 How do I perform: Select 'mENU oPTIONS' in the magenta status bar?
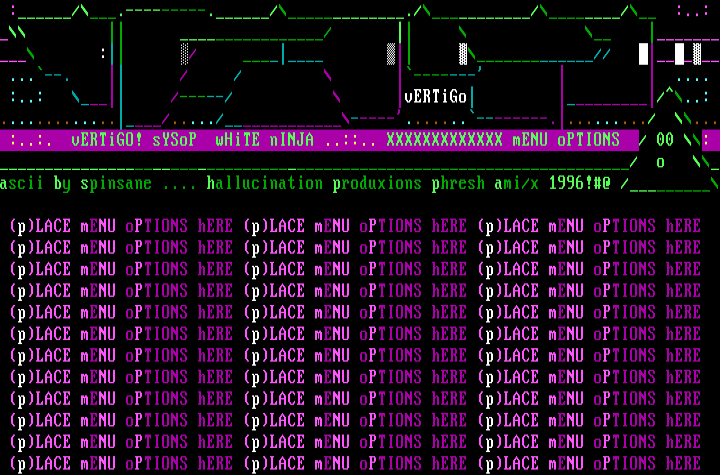565,140
